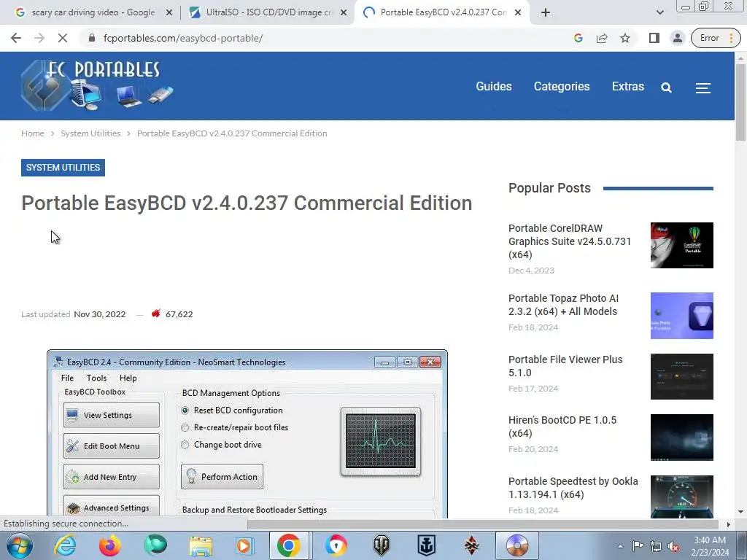
Task: Click the site search magnifier icon
Action: (667, 87)
